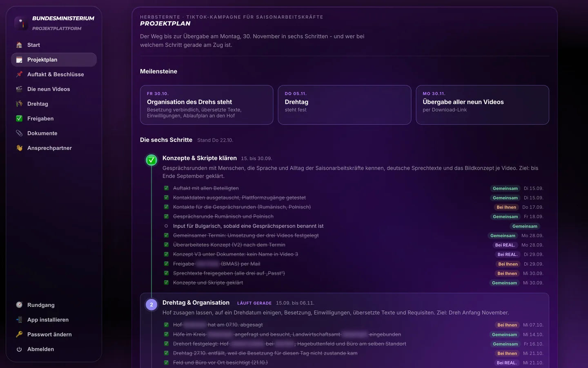Screen dimensions: 588x368
Task: Click the clapperboard icon beside Die neun Videos
Action: [19, 89]
